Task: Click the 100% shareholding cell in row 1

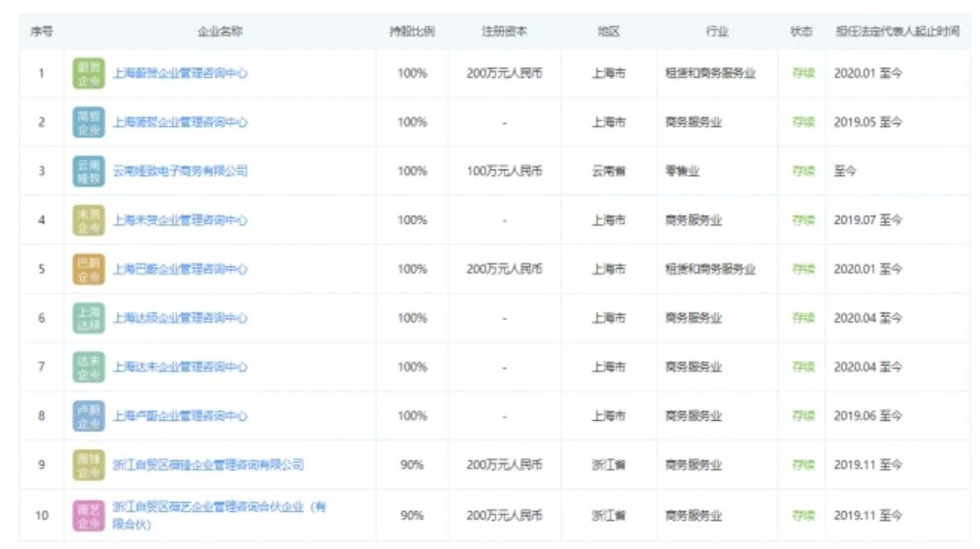Action: 412,73
